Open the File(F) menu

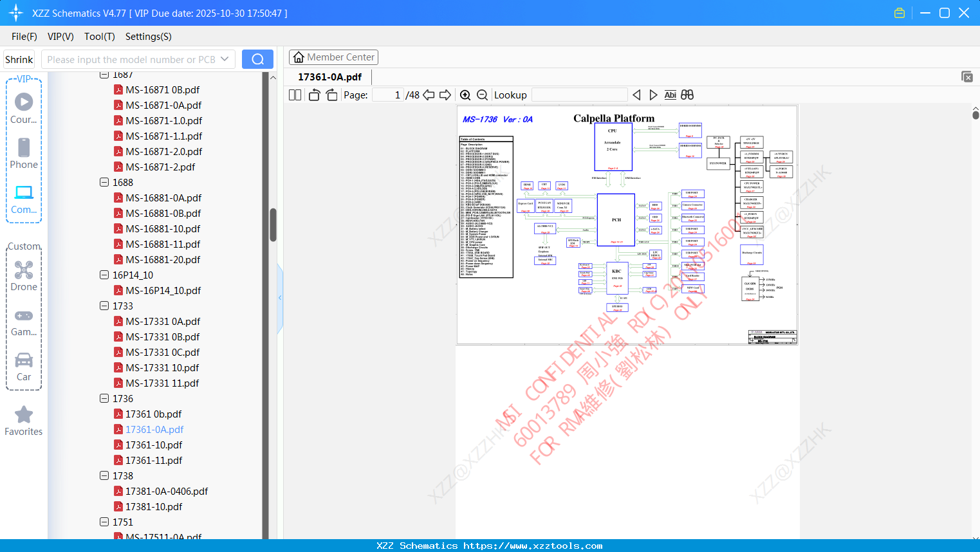[x=24, y=37]
